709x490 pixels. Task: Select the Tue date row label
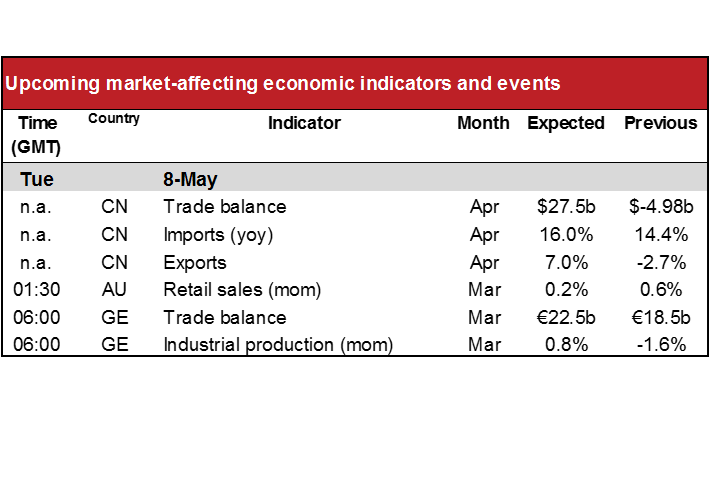tap(37, 179)
